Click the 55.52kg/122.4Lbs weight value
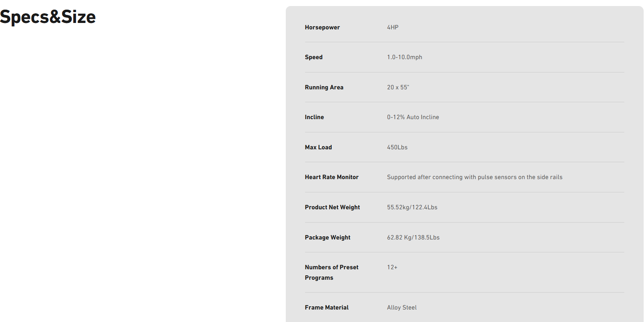This screenshot has height=322, width=644. point(412,207)
